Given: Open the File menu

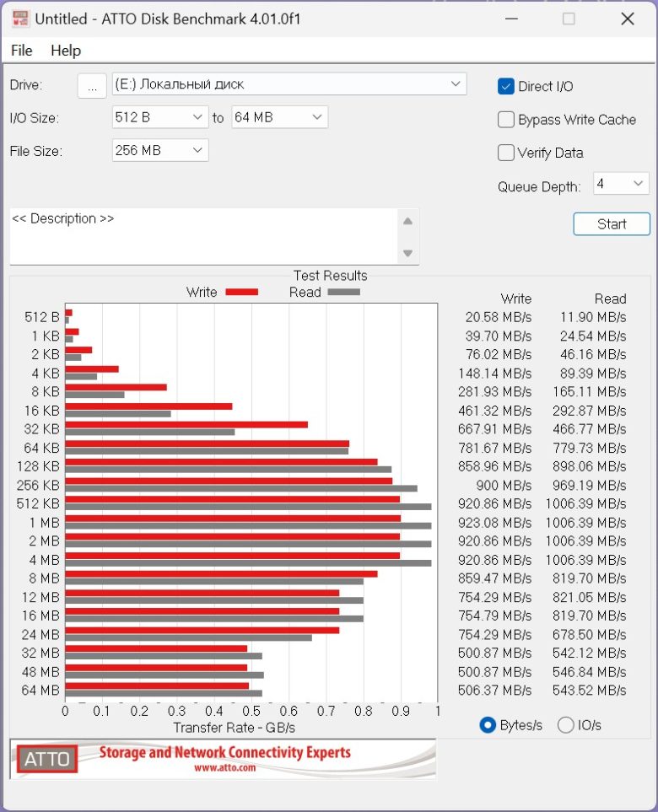Looking at the screenshot, I should (22, 51).
